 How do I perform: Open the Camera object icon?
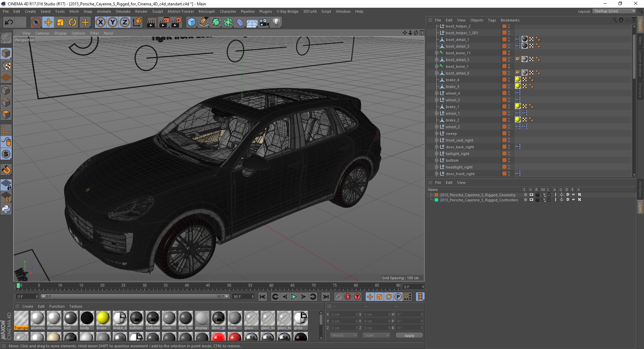point(264,22)
